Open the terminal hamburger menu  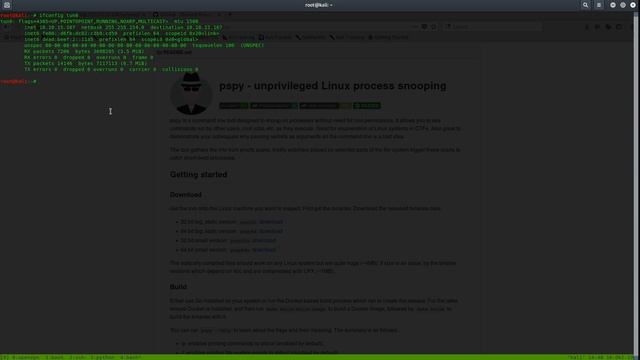[599, 5]
